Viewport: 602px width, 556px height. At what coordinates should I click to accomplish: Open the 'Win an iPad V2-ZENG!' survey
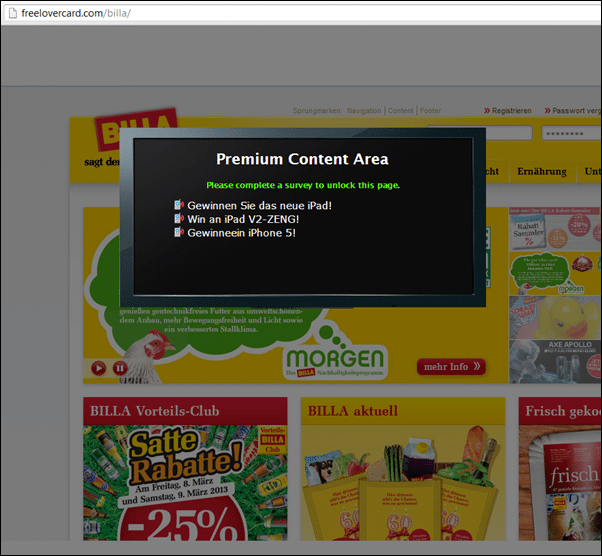coord(243,219)
